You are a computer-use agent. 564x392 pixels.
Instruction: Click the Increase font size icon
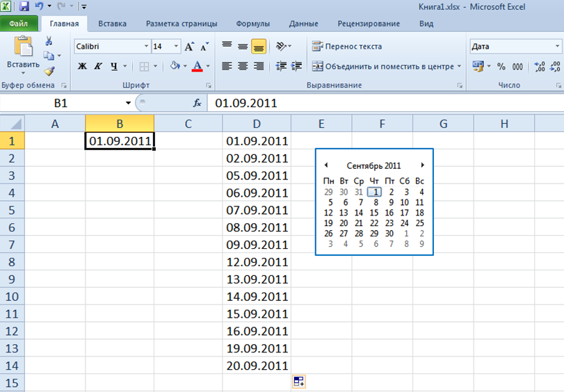coord(189,47)
